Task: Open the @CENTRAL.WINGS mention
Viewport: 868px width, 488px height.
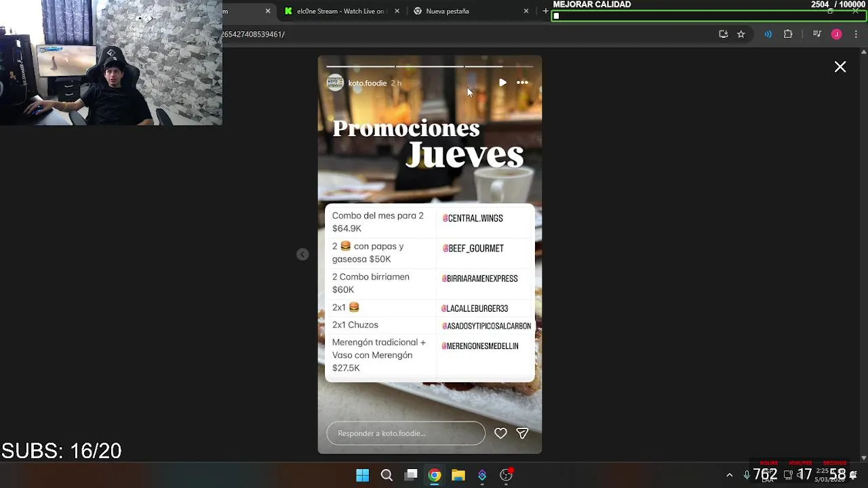Action: [x=473, y=218]
